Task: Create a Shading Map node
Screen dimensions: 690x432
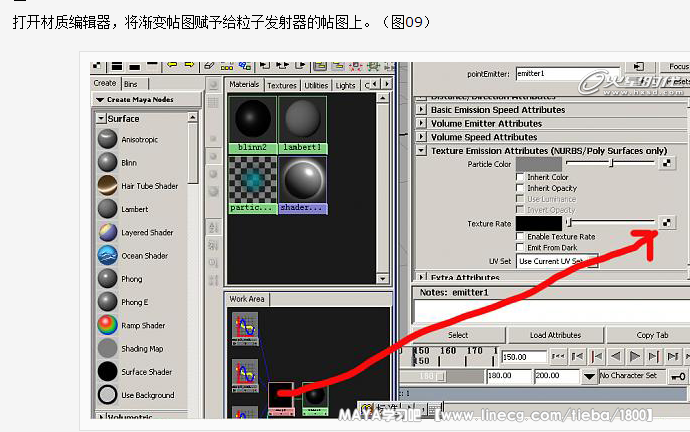Action: click(x=131, y=348)
